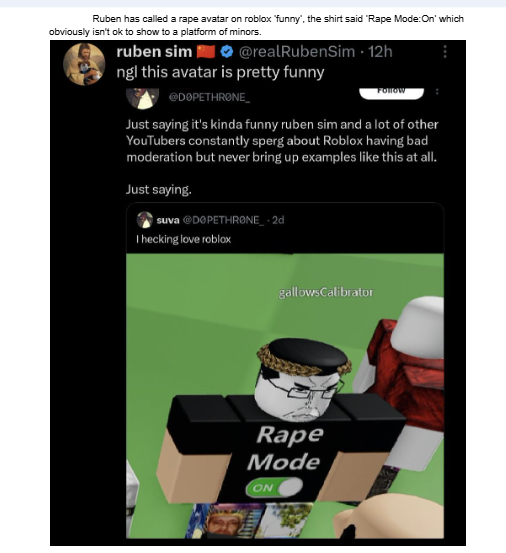The width and height of the screenshot is (506, 553).
Task: Open the three-dot menu on ruben sim's tweet
Action: [x=445, y=51]
